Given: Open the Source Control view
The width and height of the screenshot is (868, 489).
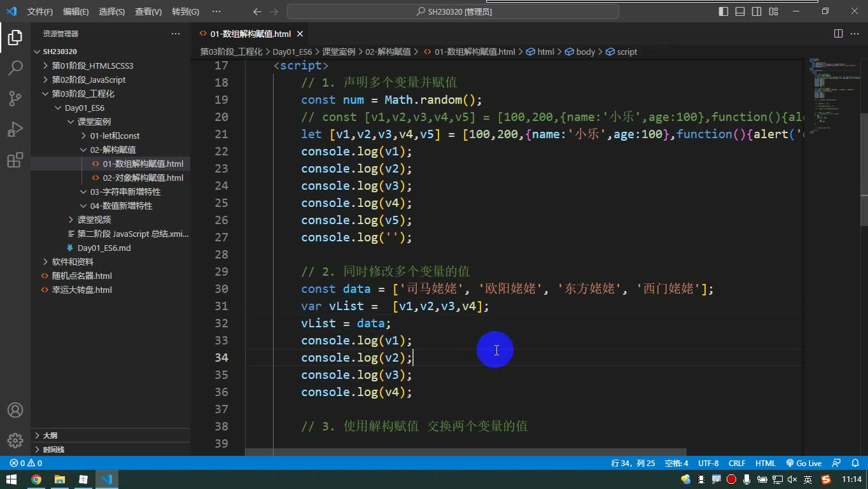Looking at the screenshot, I should [x=15, y=98].
